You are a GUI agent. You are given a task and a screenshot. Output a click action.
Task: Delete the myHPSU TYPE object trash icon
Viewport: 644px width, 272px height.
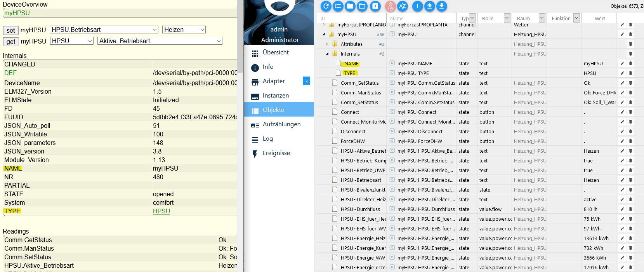(630, 73)
